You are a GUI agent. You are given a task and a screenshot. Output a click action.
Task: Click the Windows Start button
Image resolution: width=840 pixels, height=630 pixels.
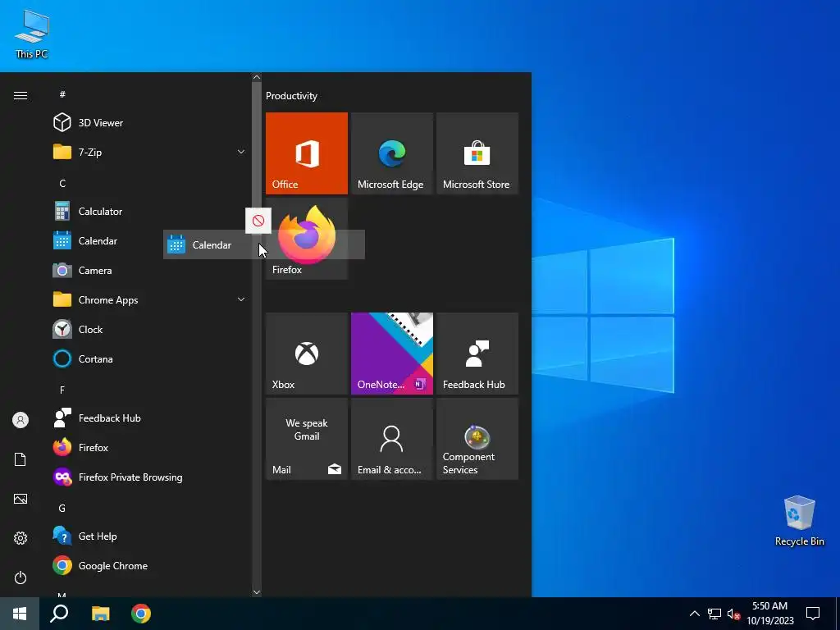point(20,614)
